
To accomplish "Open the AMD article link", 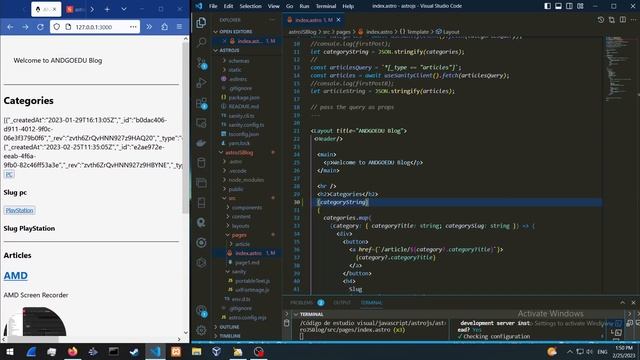I will [16, 276].
